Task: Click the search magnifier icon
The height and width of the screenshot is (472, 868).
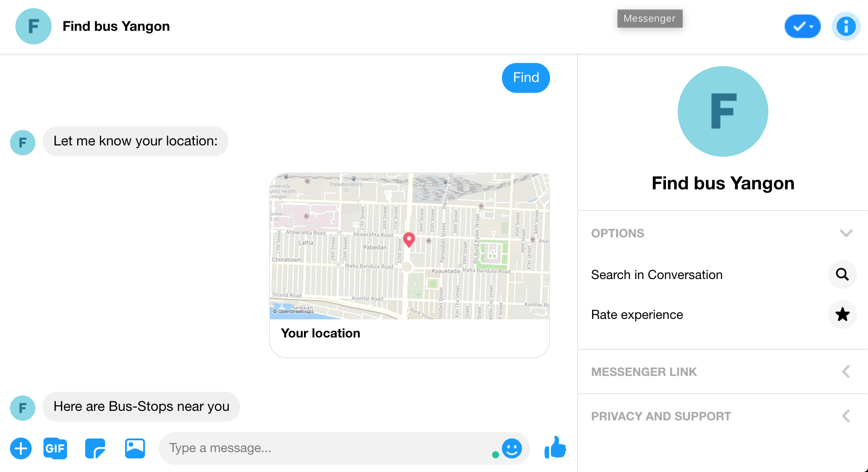Action: tap(842, 275)
